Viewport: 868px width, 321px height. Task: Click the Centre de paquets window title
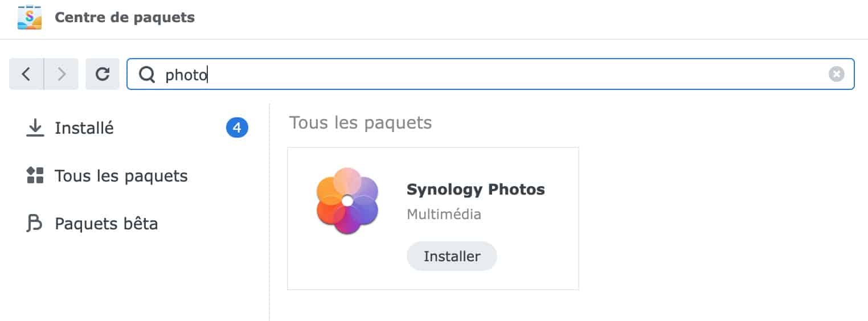pos(125,18)
